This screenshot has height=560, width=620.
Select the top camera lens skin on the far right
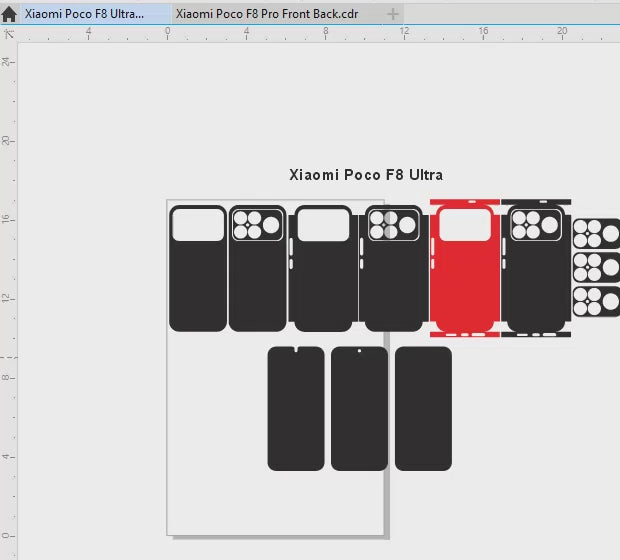pos(595,233)
